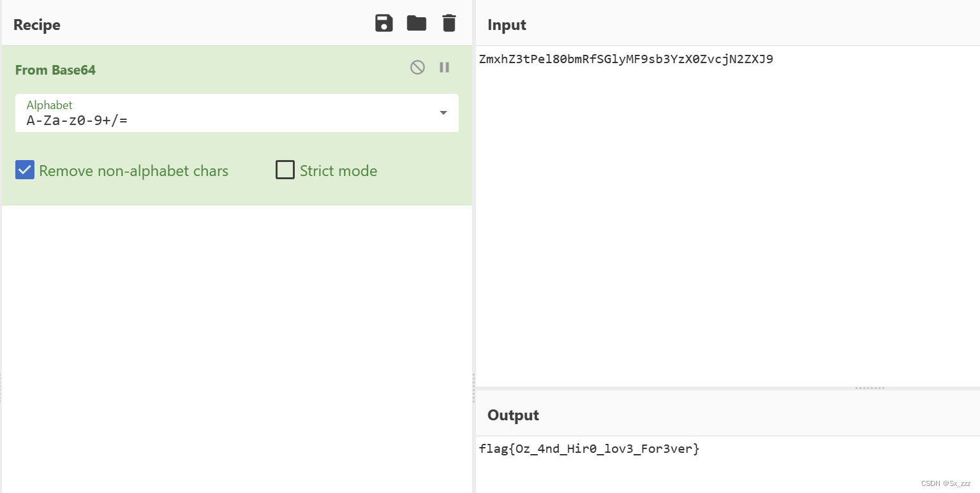Image resolution: width=980 pixels, height=493 pixels.
Task: Save the current recipe
Action: coord(383,24)
